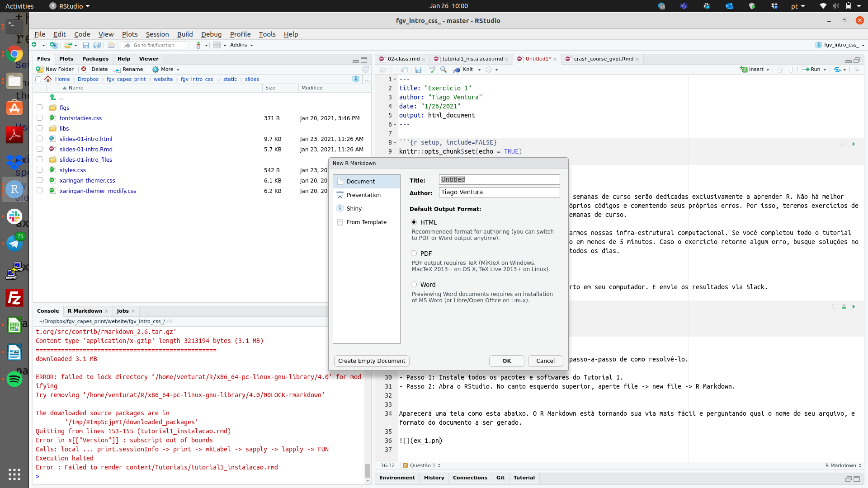Click the print icon in main toolbar
The height and width of the screenshot is (488, 868).
[x=111, y=45]
